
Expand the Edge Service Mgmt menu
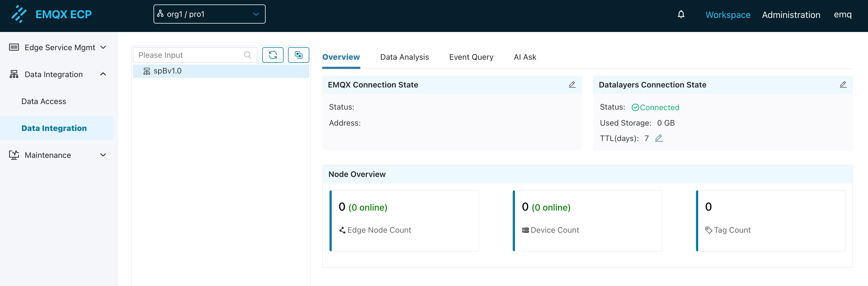tap(58, 47)
